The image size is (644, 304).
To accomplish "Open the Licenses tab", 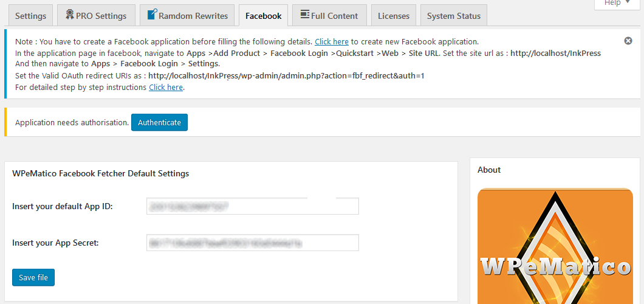I will (x=394, y=16).
